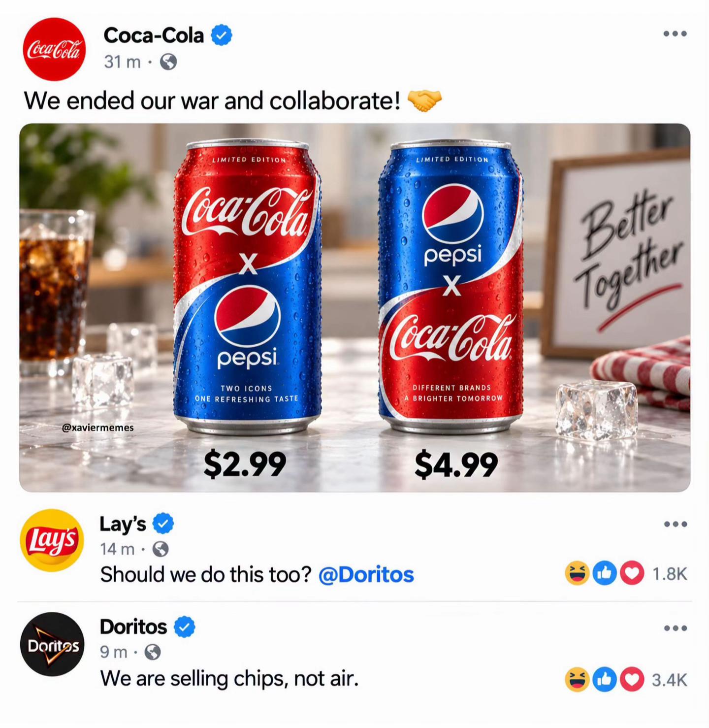
Task: Click the Doritos verified checkmark badge
Action: point(185,627)
